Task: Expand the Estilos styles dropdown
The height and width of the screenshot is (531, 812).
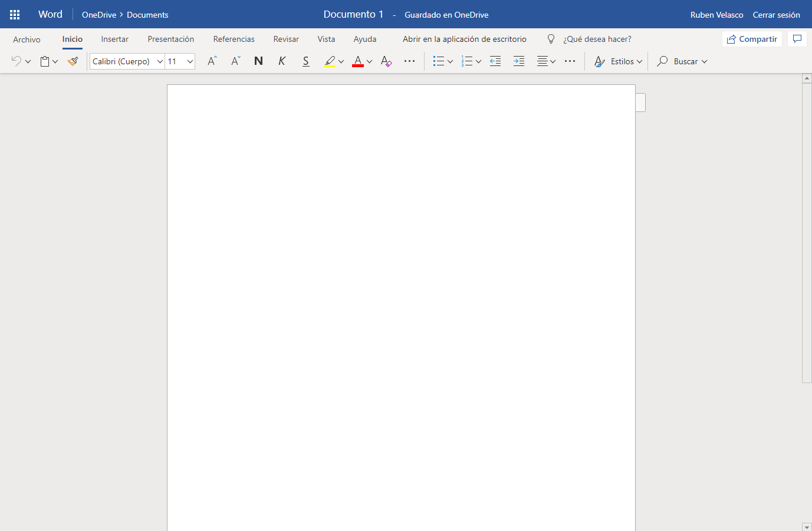Action: [618, 61]
